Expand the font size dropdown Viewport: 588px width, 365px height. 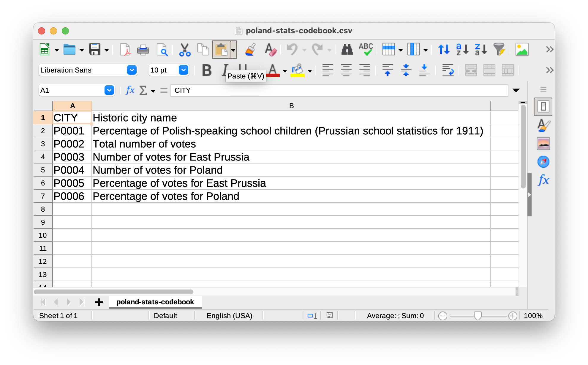[x=184, y=70]
